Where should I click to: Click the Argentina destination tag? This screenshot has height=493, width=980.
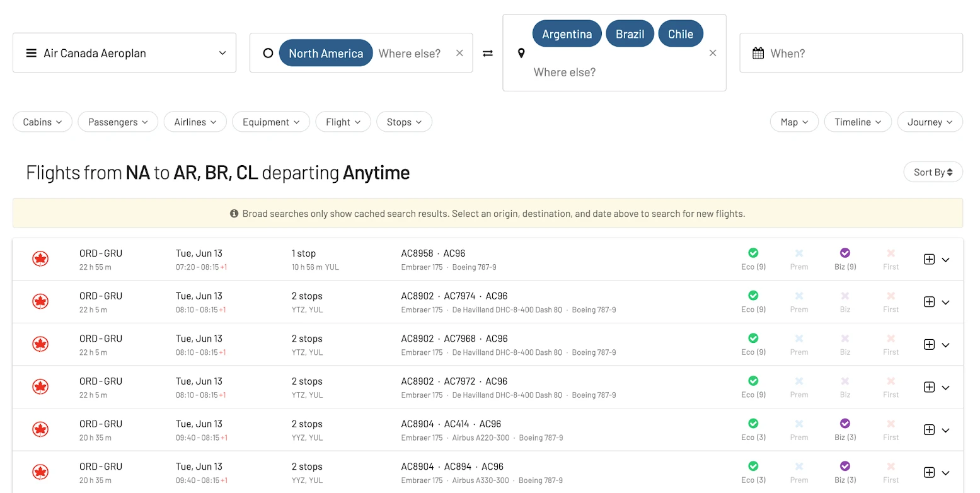[567, 34]
